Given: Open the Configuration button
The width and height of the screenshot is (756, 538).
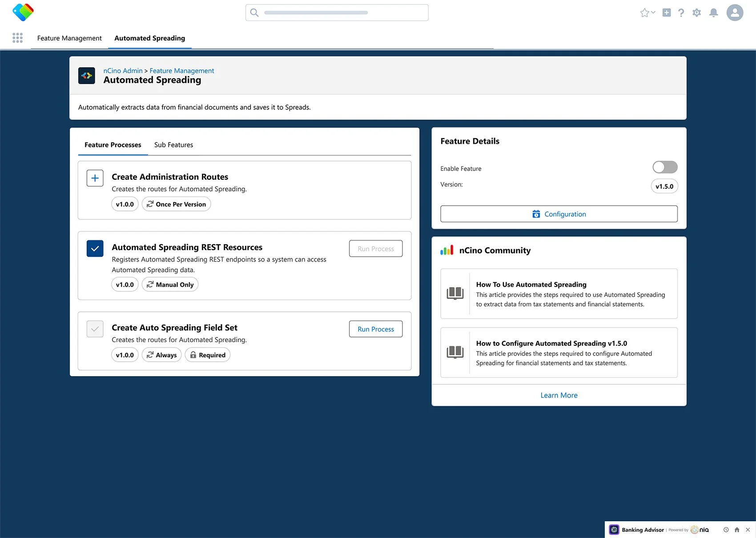Looking at the screenshot, I should pyautogui.click(x=559, y=214).
